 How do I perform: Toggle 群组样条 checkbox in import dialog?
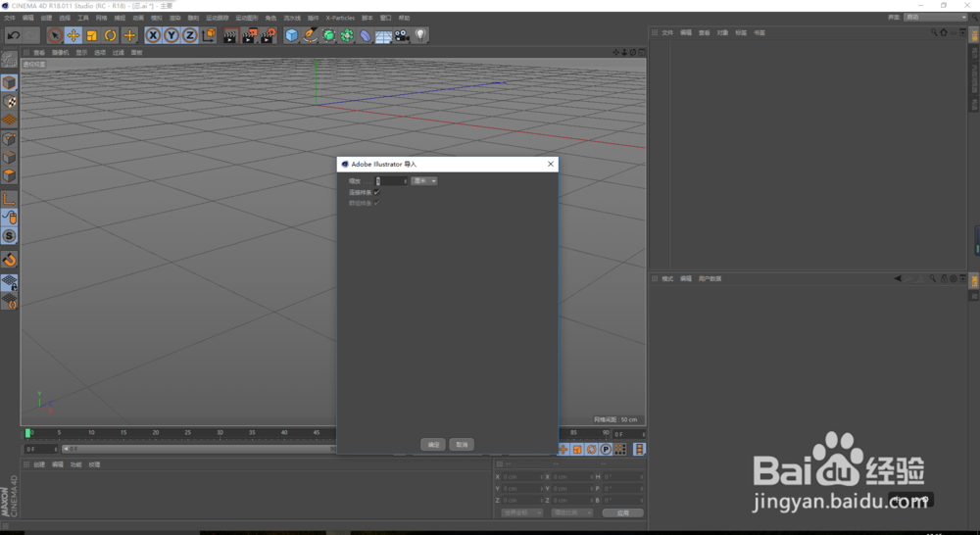[377, 203]
